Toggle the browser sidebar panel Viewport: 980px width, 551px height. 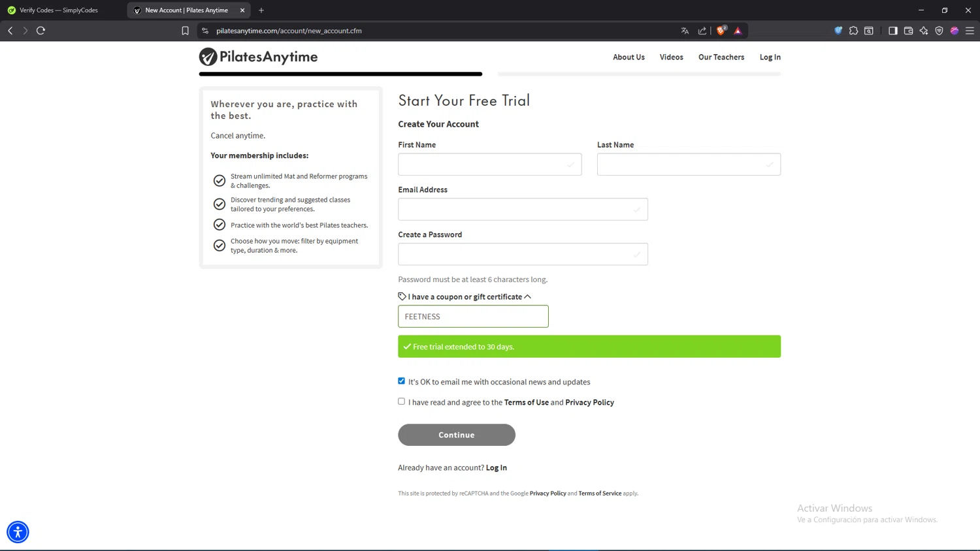click(x=893, y=31)
